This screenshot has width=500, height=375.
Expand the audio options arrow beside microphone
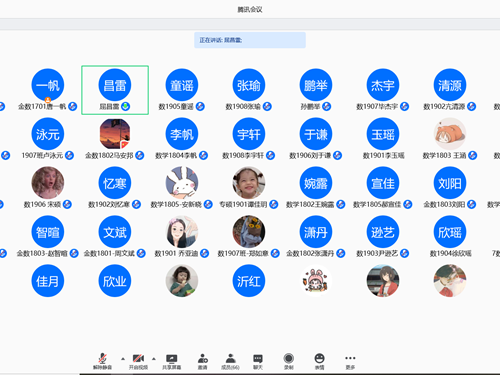(123, 359)
